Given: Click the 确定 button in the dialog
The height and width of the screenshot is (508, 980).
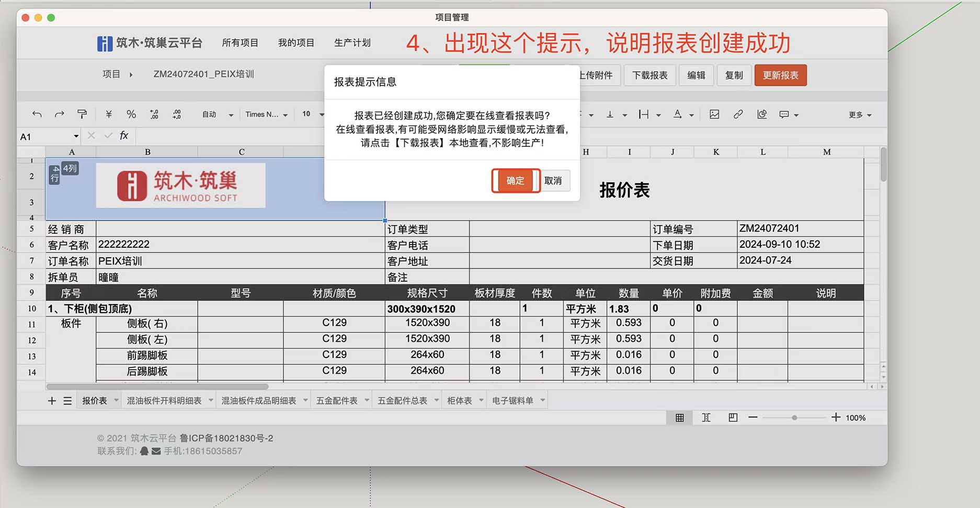Looking at the screenshot, I should [515, 181].
